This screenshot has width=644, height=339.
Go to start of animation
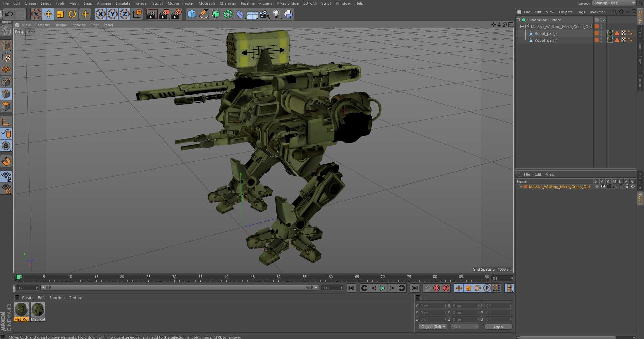tap(351, 288)
